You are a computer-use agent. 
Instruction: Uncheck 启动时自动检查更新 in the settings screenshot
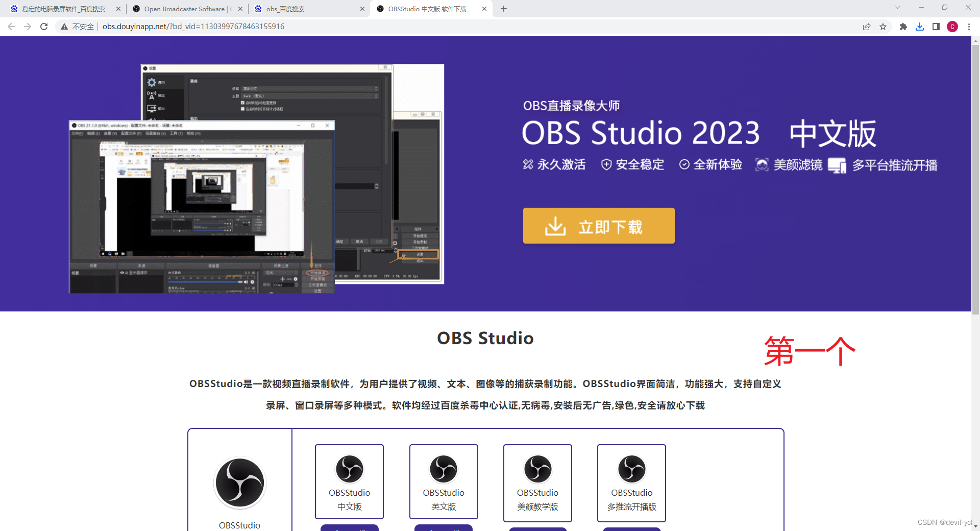242,103
